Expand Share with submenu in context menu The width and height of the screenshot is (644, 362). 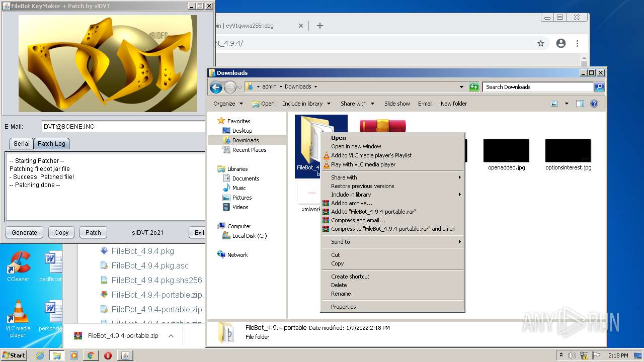click(x=392, y=177)
